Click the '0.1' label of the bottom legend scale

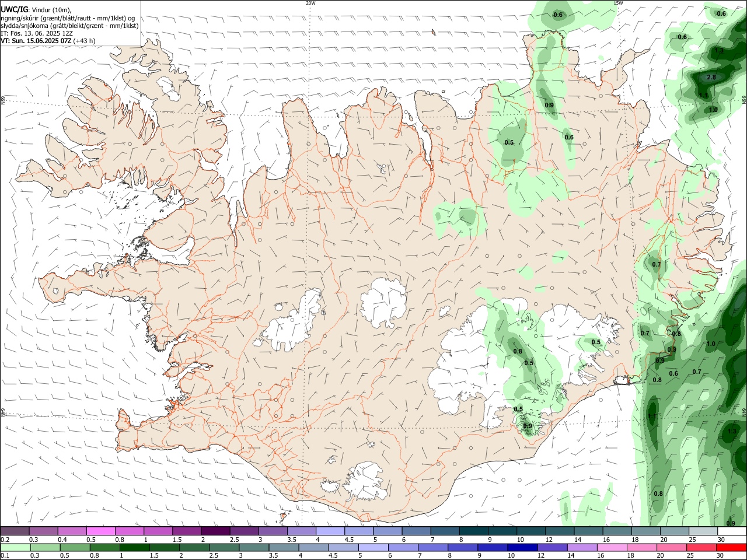click(5, 556)
